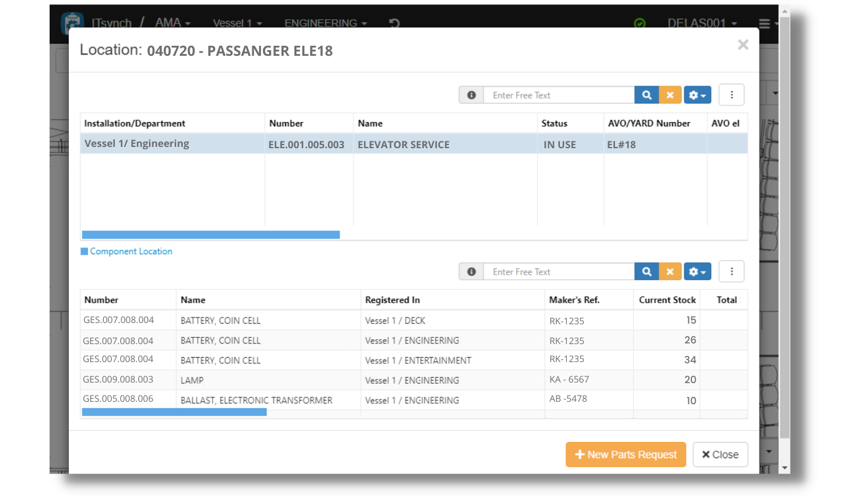Open the gear settings dropdown above the components table
Screen dimensions: 868x496
(697, 94)
